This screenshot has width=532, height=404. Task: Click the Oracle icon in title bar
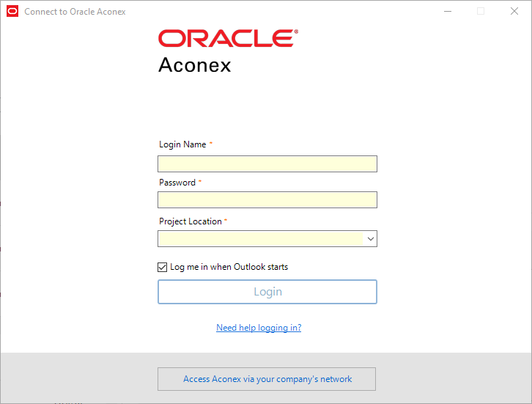tap(12, 11)
